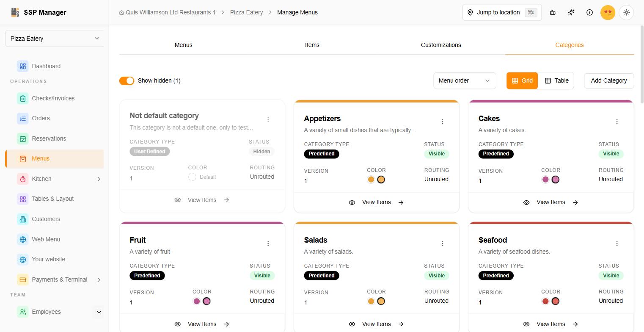Switch to the Items tab

(312, 45)
